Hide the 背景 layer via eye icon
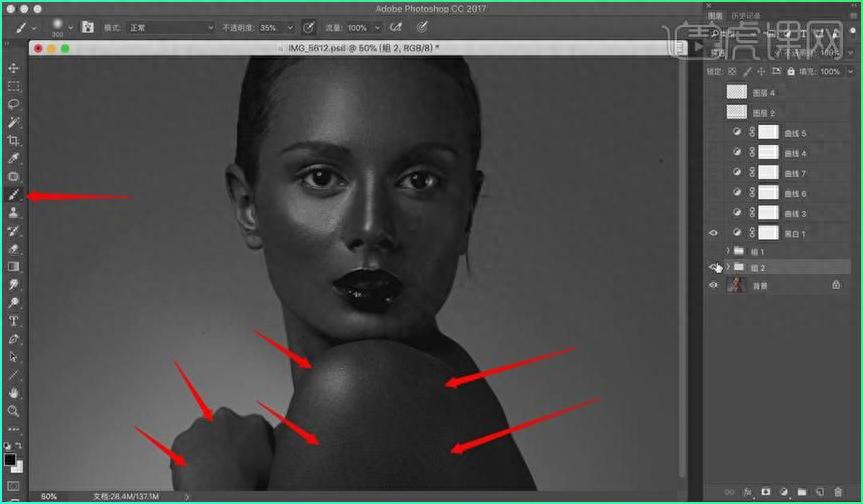 coord(713,285)
